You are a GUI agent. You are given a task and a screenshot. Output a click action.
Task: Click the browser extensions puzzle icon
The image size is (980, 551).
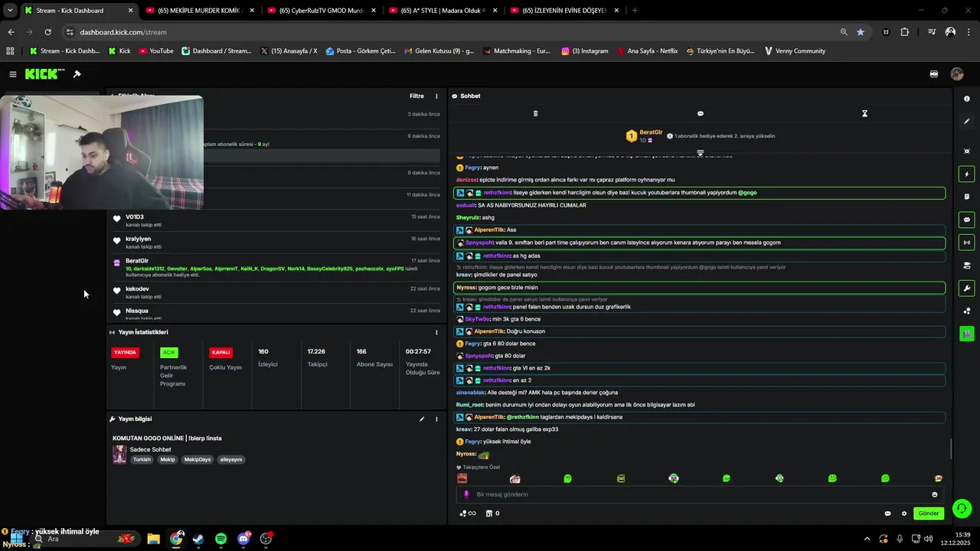click(905, 32)
